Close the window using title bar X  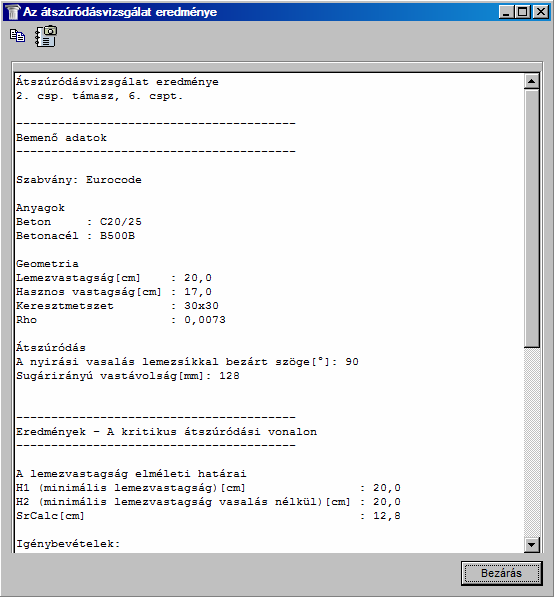tap(540, 12)
